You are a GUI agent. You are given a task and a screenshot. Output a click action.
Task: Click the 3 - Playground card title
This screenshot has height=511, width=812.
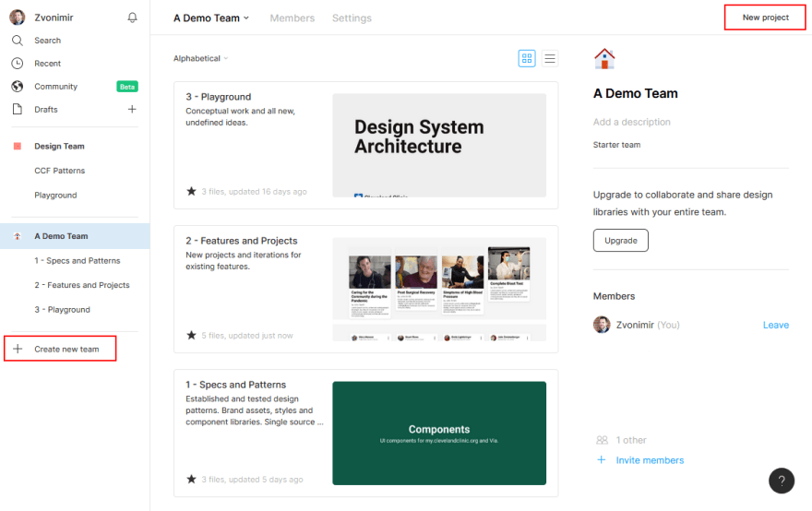[219, 97]
